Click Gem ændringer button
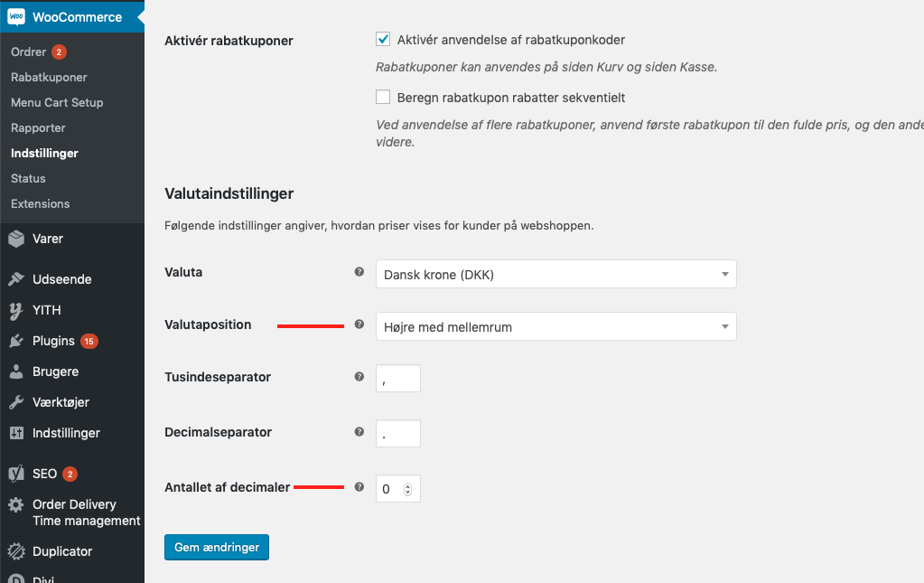 [217, 547]
